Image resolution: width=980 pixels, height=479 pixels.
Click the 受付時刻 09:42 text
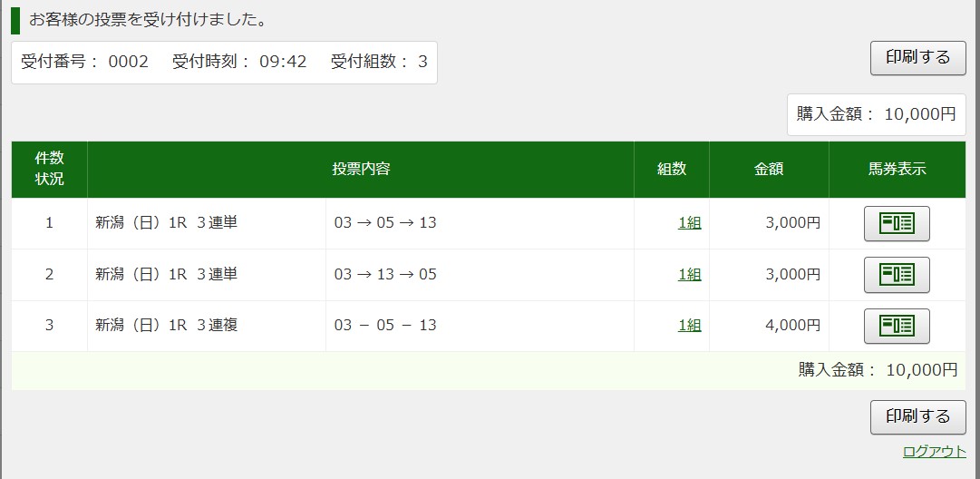coord(239,62)
